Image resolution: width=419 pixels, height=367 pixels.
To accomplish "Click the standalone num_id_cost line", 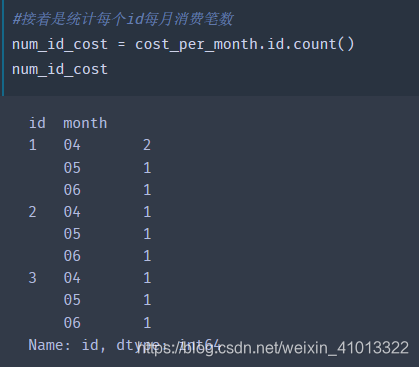I will (x=60, y=70).
